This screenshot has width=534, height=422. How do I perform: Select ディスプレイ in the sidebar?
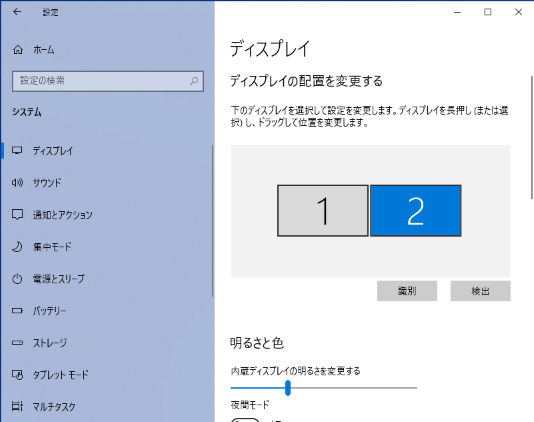108,151
